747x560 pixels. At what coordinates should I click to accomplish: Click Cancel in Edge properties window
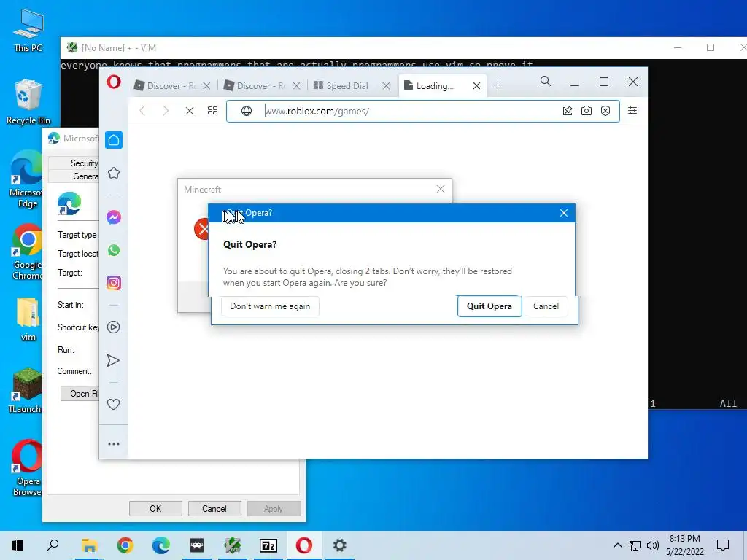(214, 508)
